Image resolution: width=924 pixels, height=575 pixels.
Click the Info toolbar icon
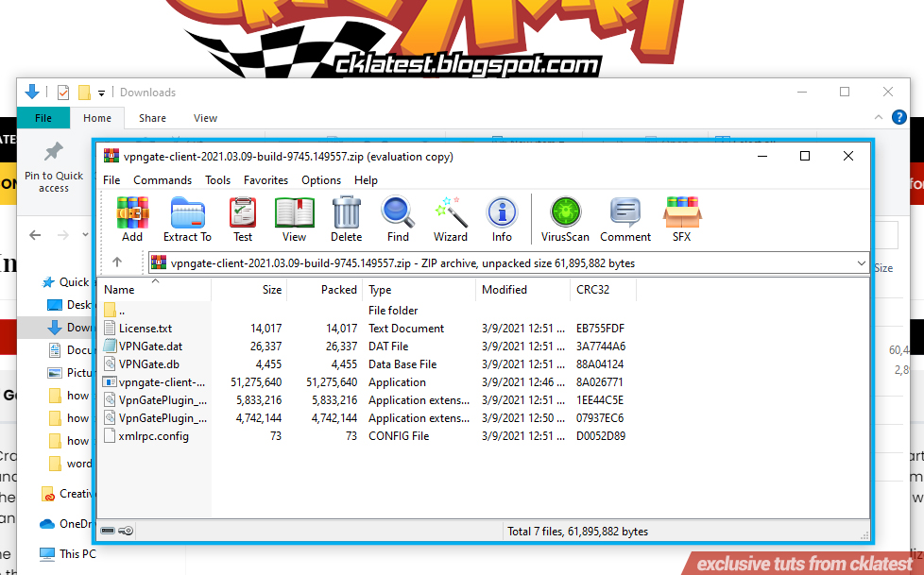point(502,212)
